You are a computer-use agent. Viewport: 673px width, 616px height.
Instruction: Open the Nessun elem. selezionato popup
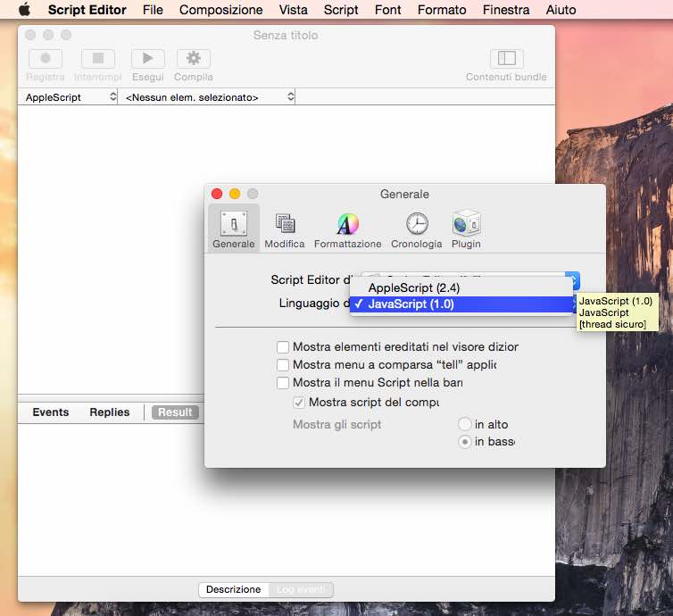207,97
